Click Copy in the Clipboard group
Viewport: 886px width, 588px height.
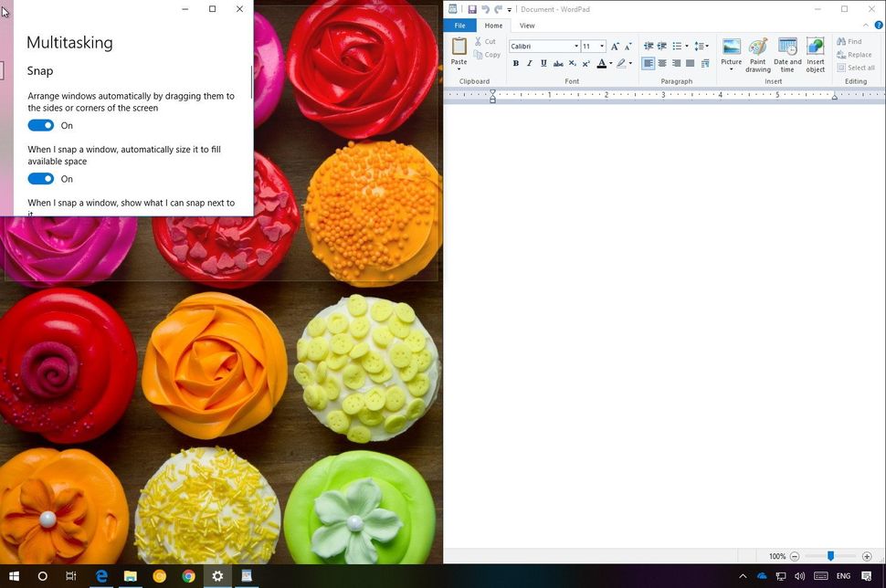click(x=489, y=54)
